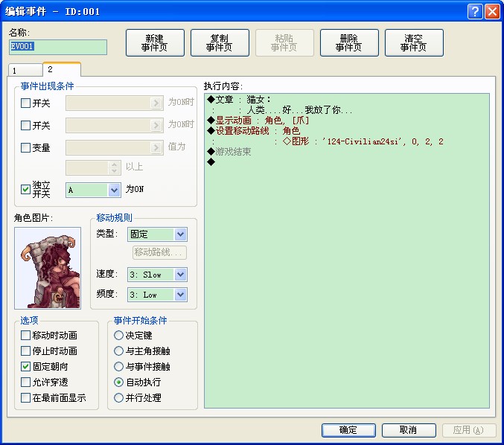This screenshot has height=445, width=504.
Task: Enable 在最前面显示 option
Action: pyautogui.click(x=25, y=398)
